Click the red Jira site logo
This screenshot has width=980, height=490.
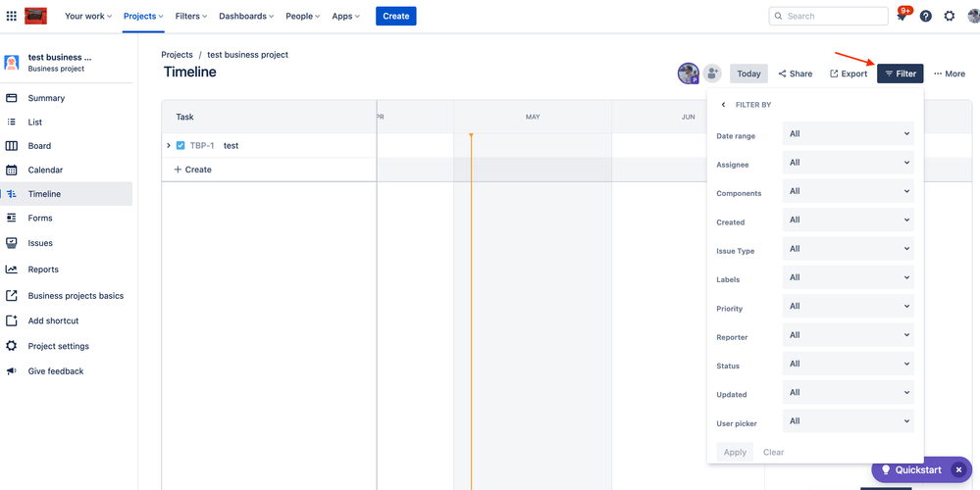36,17
